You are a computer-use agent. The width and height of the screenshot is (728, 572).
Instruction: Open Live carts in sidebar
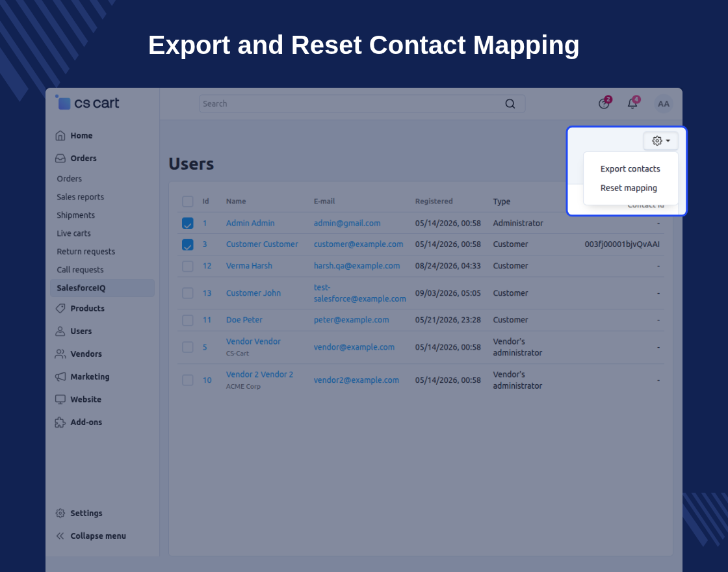(x=74, y=233)
